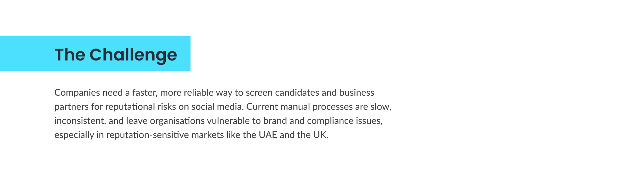Click the "The Challenge" heading text
The height and width of the screenshot is (184, 644).
pyautogui.click(x=116, y=55)
